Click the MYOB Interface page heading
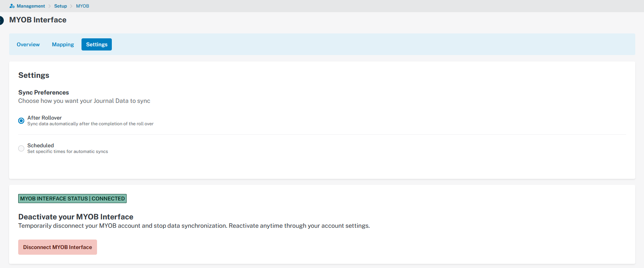 coord(38,20)
